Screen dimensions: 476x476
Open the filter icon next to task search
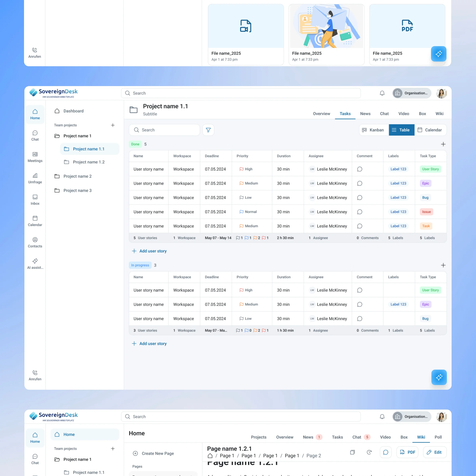point(208,130)
